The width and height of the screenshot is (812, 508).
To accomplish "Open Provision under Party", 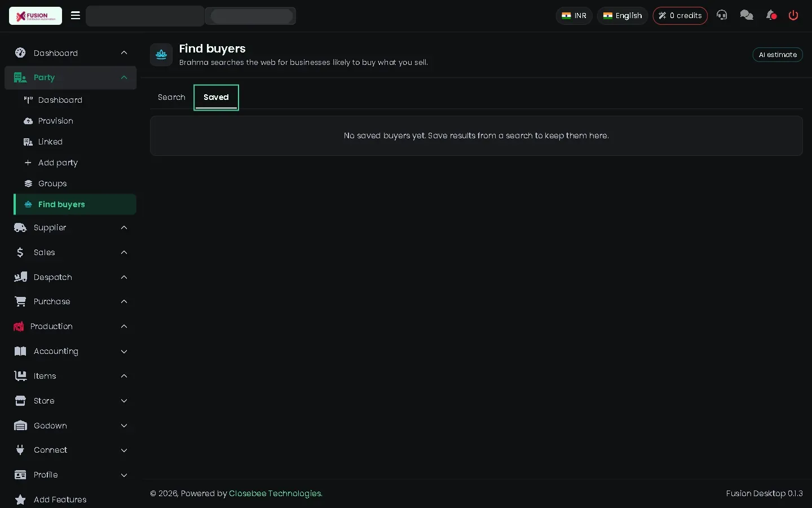I will 75,121.
